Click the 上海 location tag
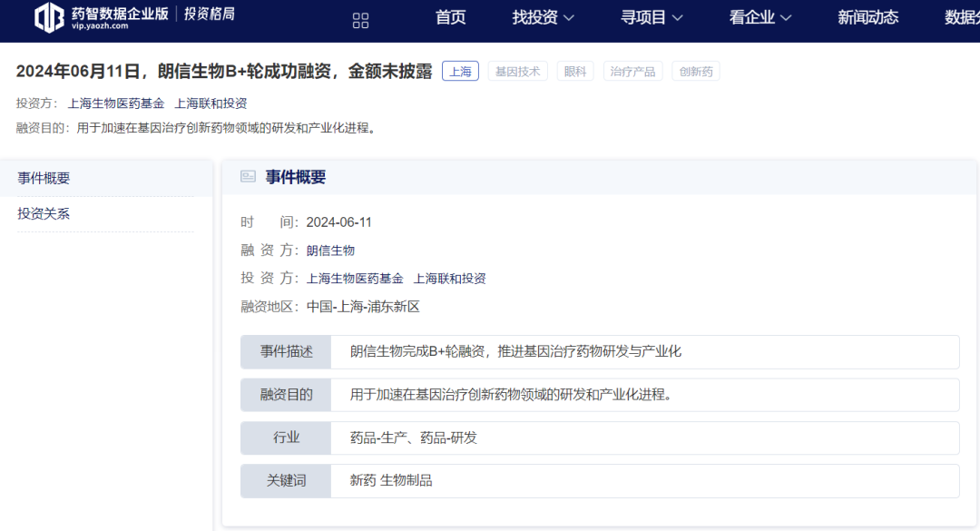This screenshot has width=980, height=531. (x=460, y=72)
